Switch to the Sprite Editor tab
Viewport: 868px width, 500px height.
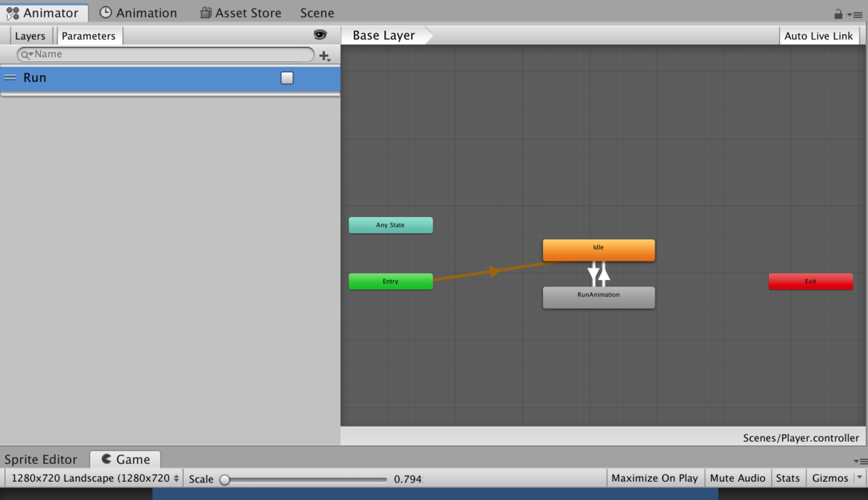(x=41, y=459)
